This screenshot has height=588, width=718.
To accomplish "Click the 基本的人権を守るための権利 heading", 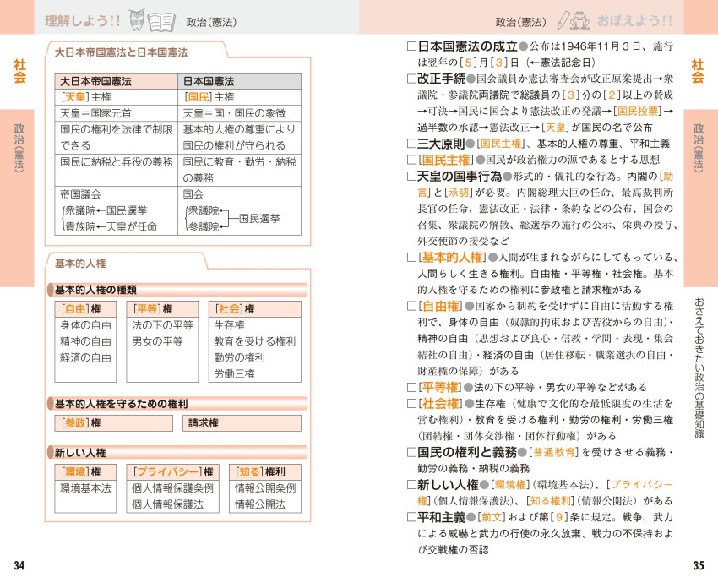I will 122,404.
